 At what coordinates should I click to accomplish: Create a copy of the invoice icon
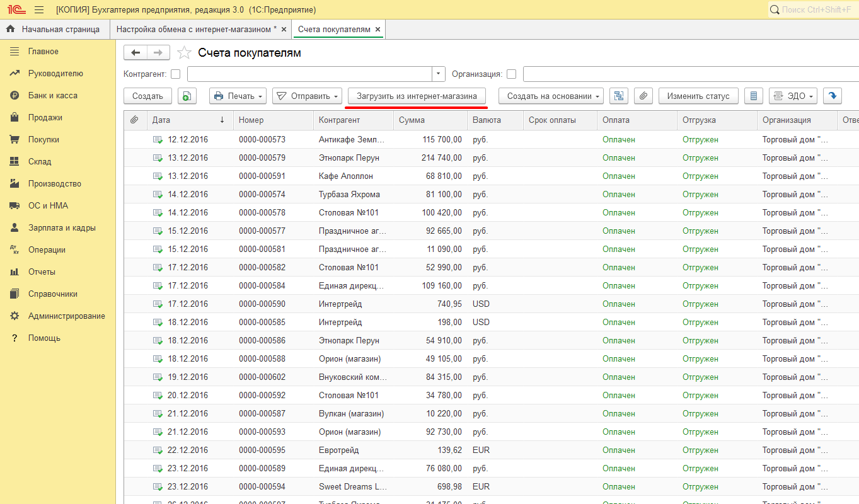click(187, 96)
